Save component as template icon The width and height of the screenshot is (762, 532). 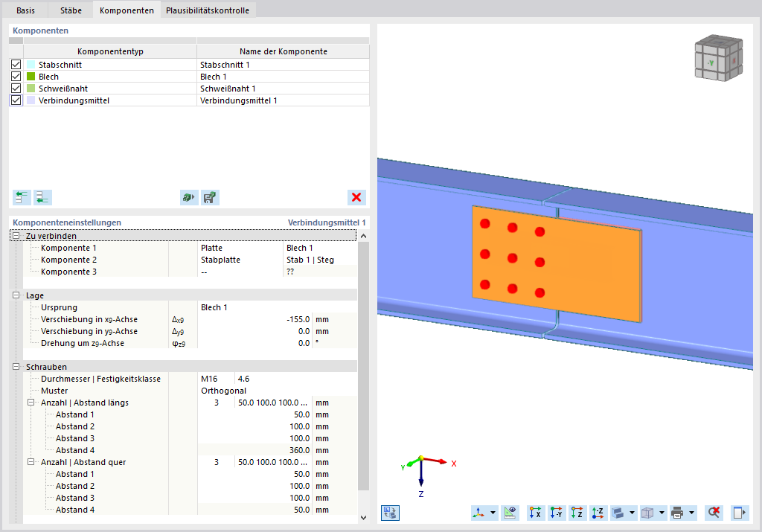(210, 197)
